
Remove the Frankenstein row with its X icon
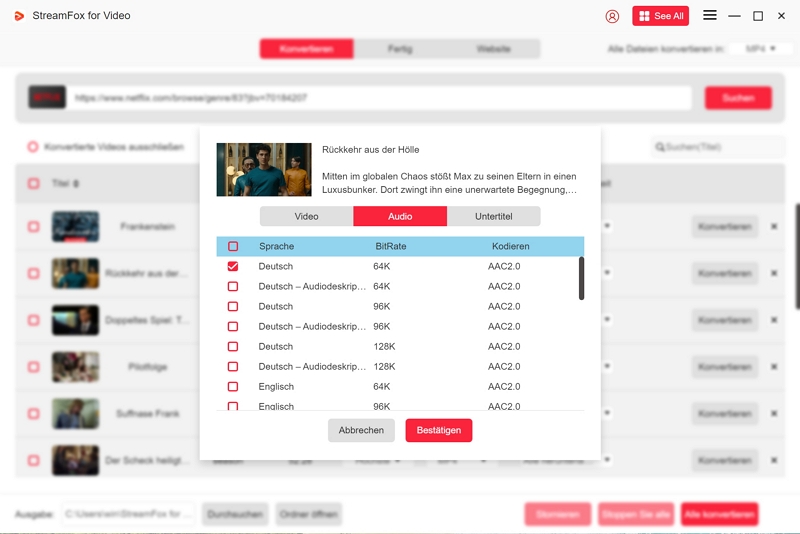tap(774, 226)
